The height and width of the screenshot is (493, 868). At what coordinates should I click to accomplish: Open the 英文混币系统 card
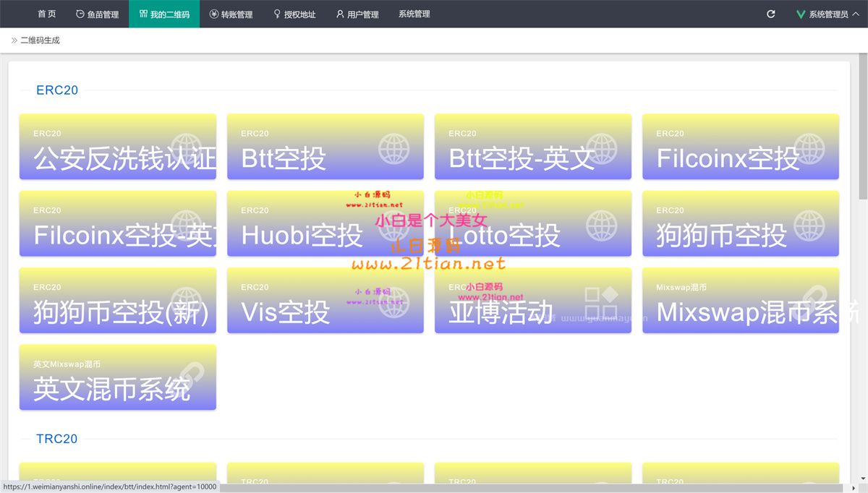tap(117, 377)
